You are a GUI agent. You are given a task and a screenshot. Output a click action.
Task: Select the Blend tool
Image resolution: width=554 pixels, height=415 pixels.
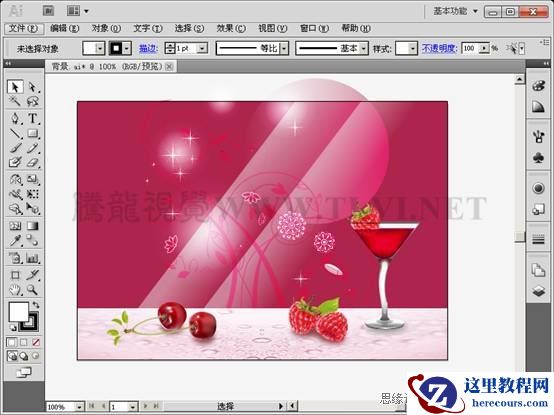click(33, 241)
